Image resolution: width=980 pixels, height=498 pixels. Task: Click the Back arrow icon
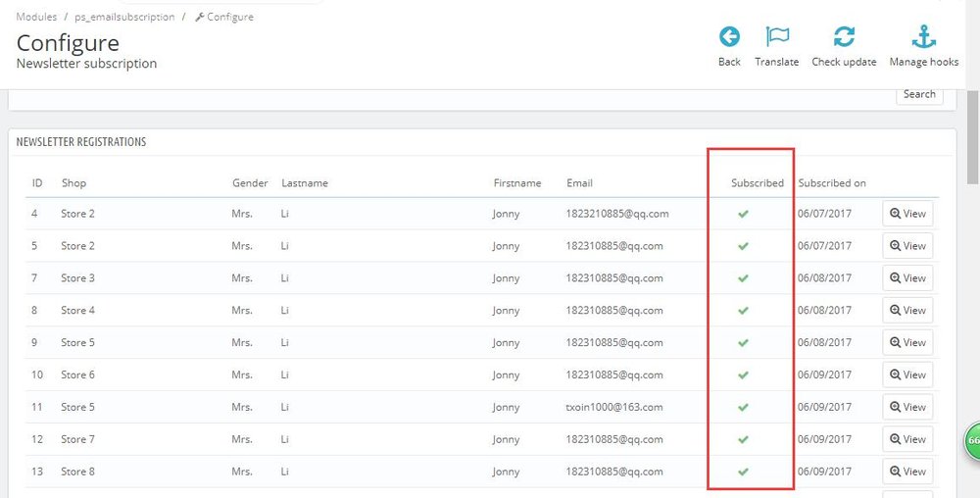(x=729, y=37)
